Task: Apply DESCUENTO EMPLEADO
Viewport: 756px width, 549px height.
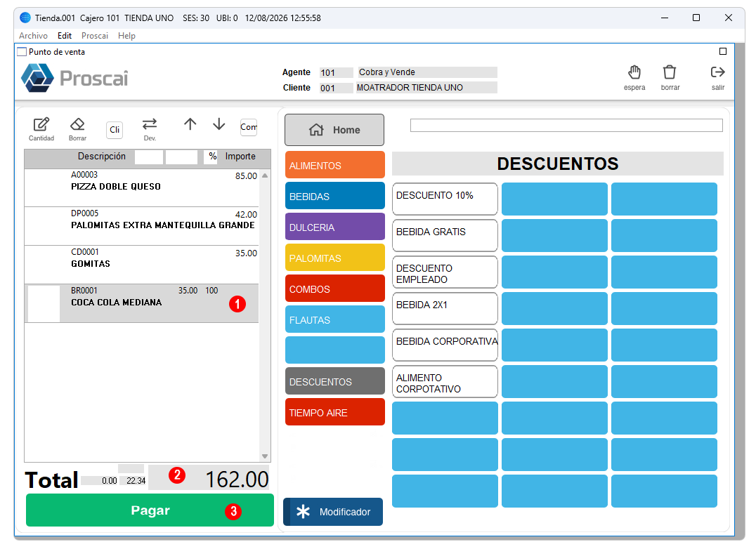Action: (x=445, y=272)
